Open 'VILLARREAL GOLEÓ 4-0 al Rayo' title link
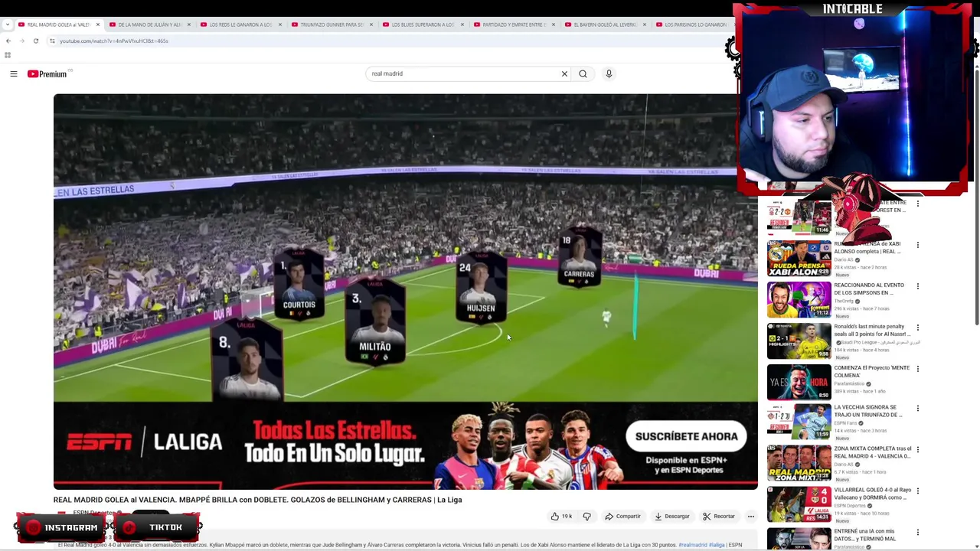This screenshot has height=551, width=980. tap(873, 494)
